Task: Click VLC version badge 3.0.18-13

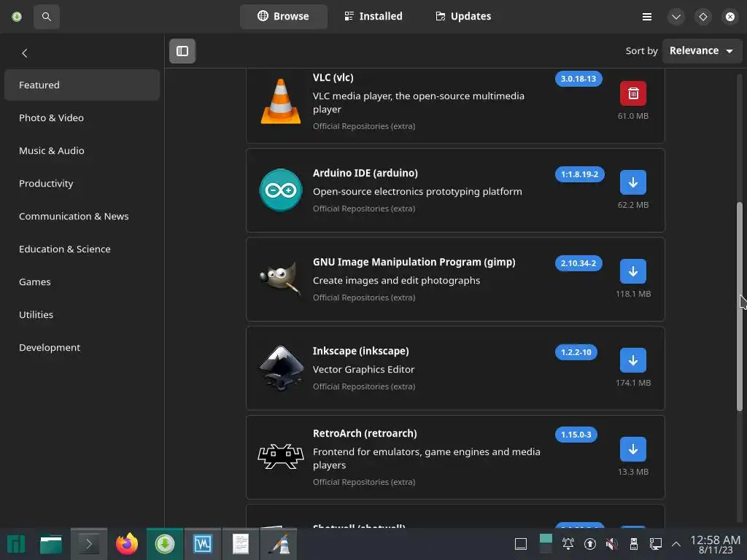Action: [x=578, y=79]
